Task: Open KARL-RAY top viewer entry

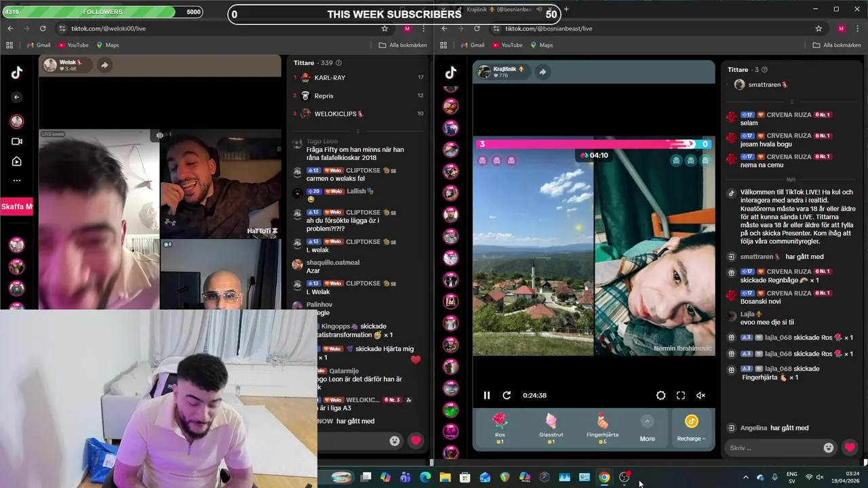Action: pos(358,78)
